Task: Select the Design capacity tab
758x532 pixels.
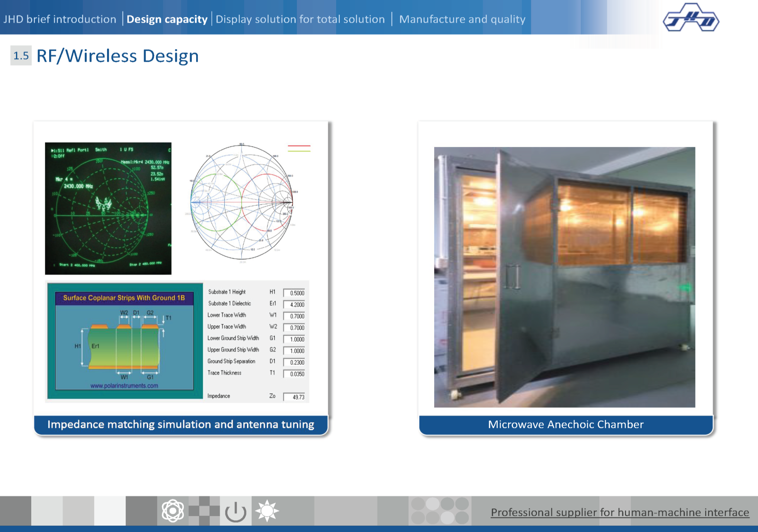Action: pyautogui.click(x=167, y=19)
